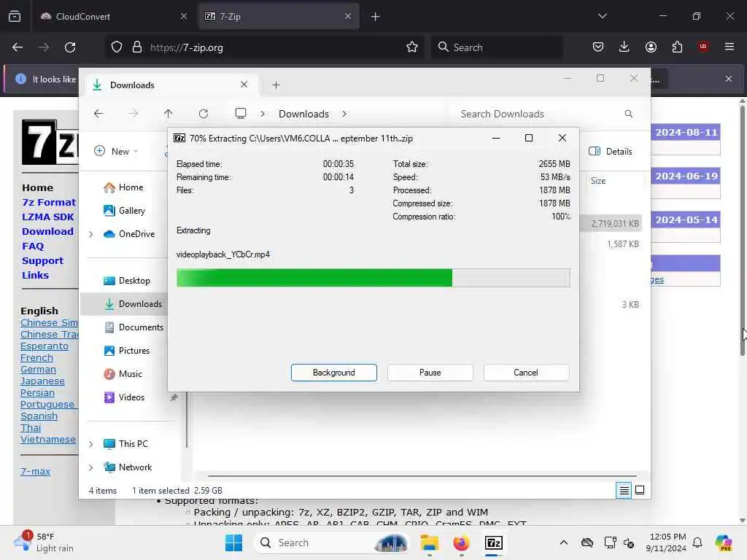Open the CloudConvert browser tab

(113, 16)
